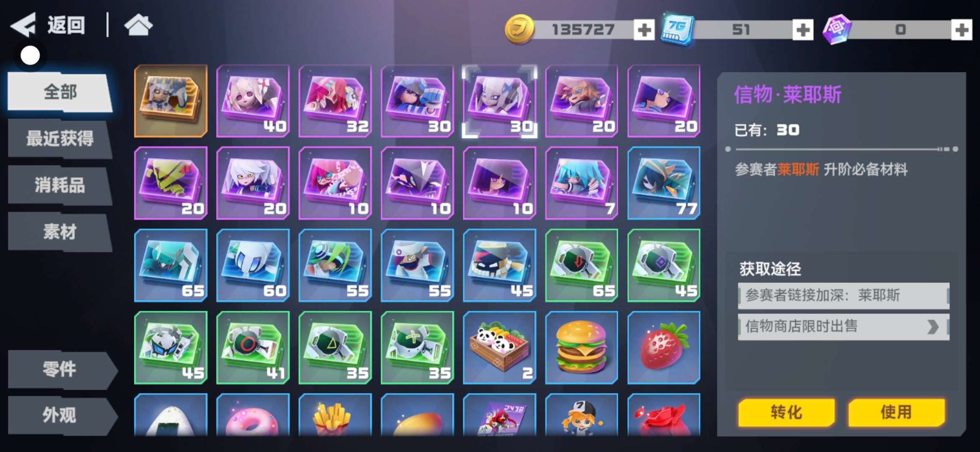Select the panda bento box item
This screenshot has height=452, width=980.
pyautogui.click(x=499, y=347)
